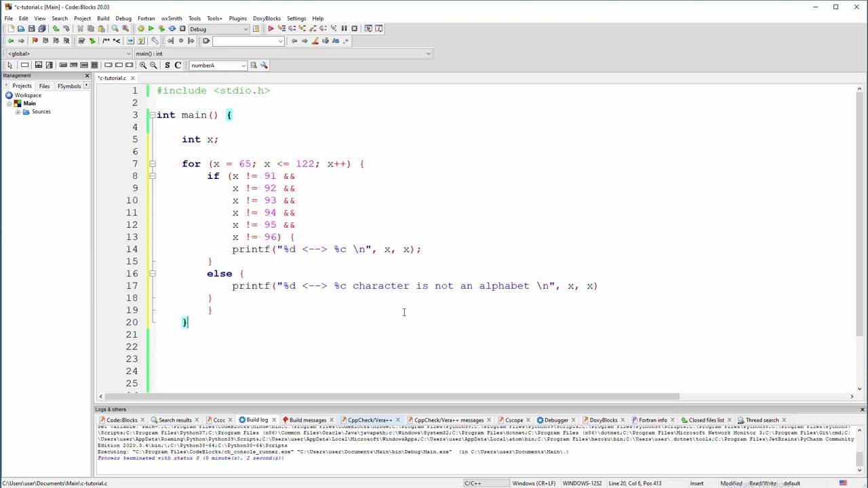This screenshot has height=488, width=868.
Task: Select the Main project in tree
Action: point(29,104)
